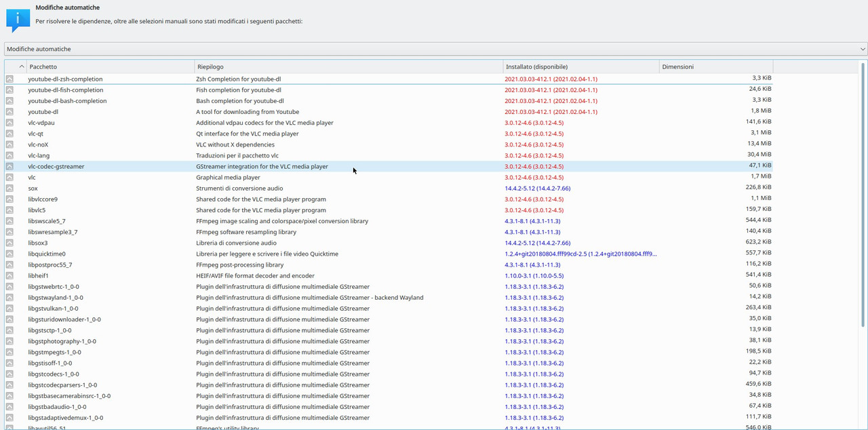Select the libgstadaptivedemux-1_0-0 package row
The image size is (868, 430).
[388, 418]
